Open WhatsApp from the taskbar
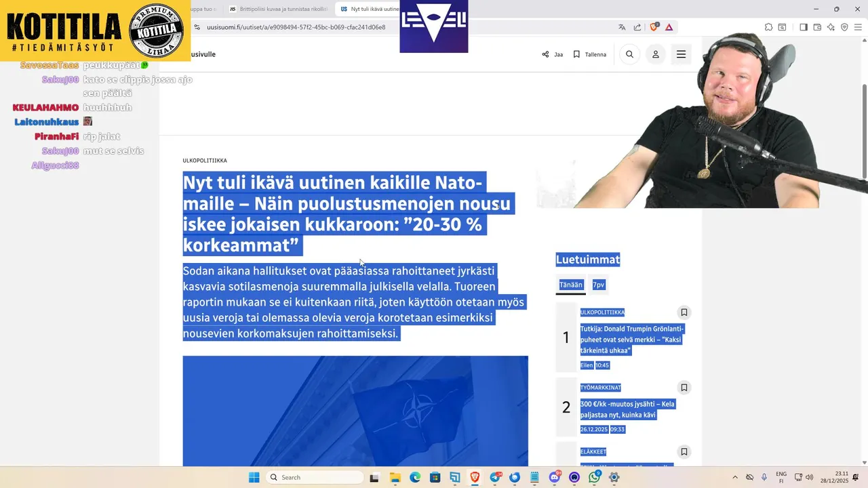Image resolution: width=868 pixels, height=488 pixels. tap(595, 477)
